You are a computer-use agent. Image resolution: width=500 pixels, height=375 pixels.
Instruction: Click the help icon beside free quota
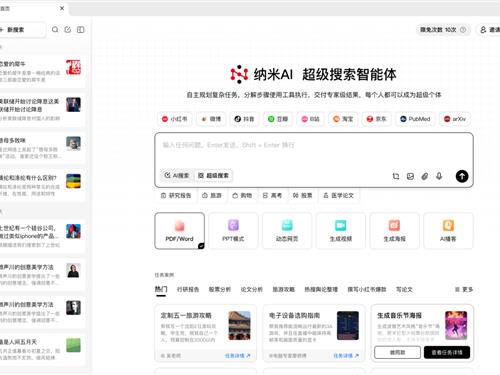pyautogui.click(x=463, y=30)
